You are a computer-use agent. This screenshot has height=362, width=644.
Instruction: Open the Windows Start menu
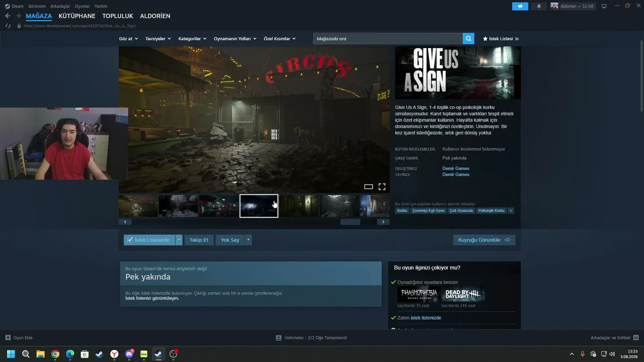(x=11, y=354)
